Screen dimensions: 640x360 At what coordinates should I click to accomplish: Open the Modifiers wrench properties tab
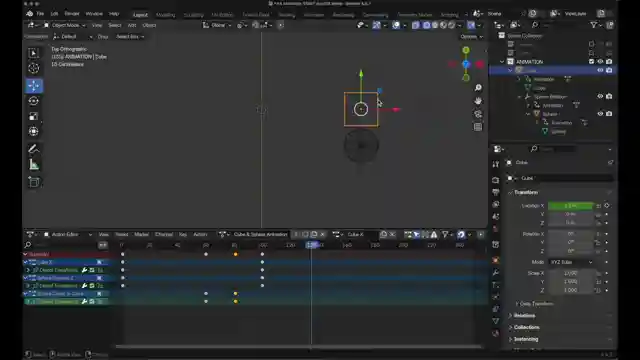coord(496,272)
